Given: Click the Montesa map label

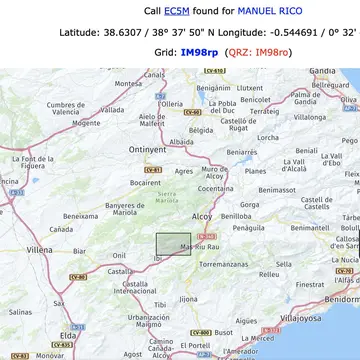Looking at the screenshot, I should tap(128, 84).
